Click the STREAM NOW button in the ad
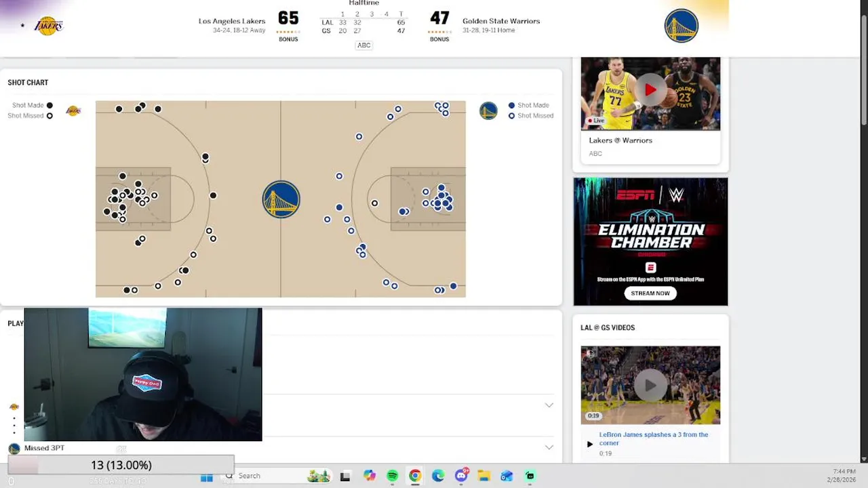This screenshot has height=488, width=868. [650, 293]
